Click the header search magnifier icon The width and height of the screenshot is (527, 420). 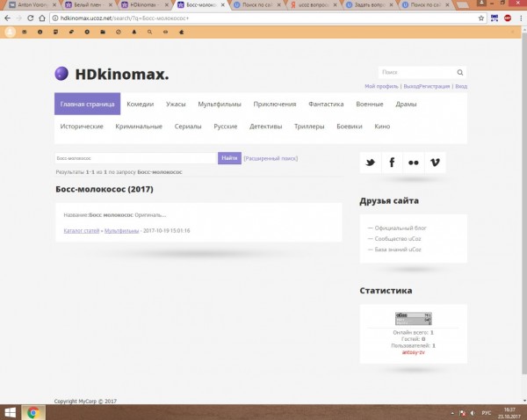460,72
